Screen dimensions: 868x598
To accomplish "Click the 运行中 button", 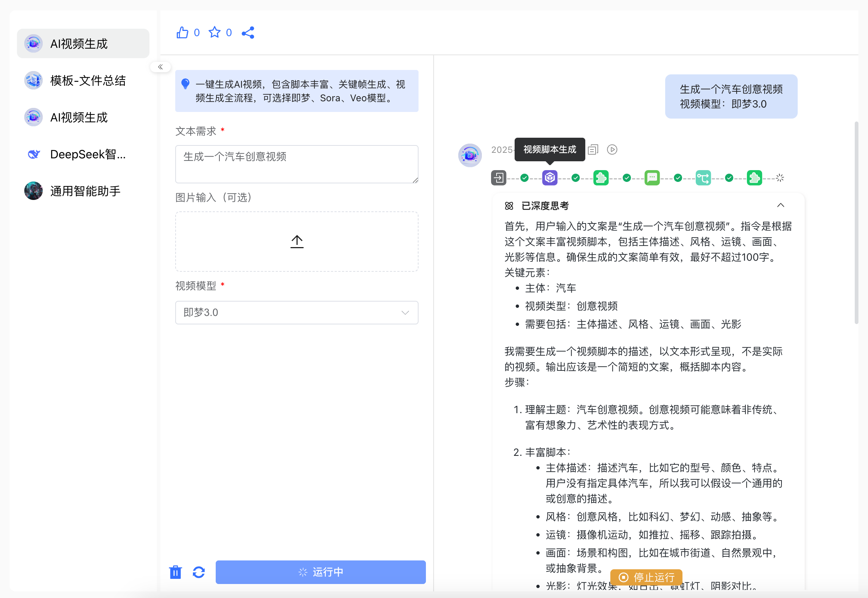I will click(x=321, y=572).
